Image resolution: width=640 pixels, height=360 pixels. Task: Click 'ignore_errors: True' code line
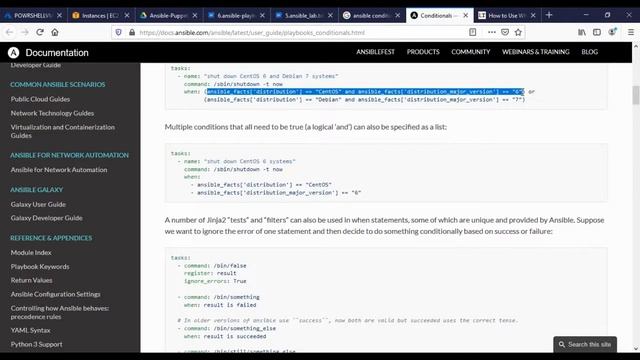coord(215,281)
